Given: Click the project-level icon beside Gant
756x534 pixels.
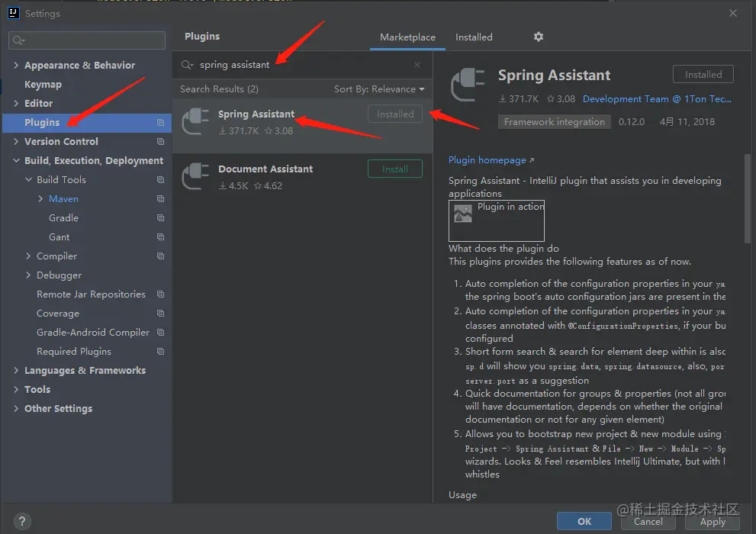Looking at the screenshot, I should point(160,236).
